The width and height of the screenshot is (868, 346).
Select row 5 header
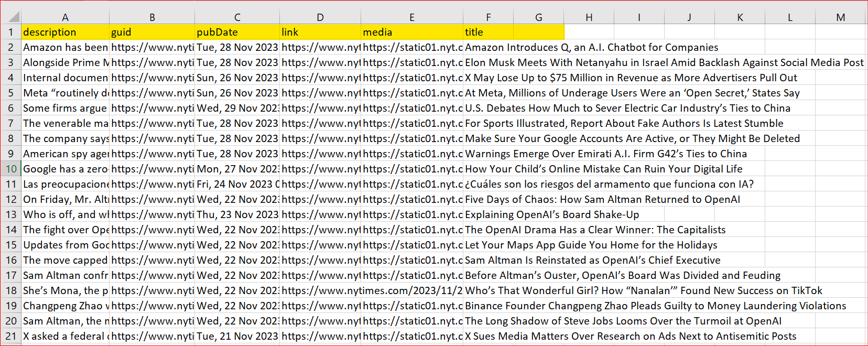(x=10, y=93)
